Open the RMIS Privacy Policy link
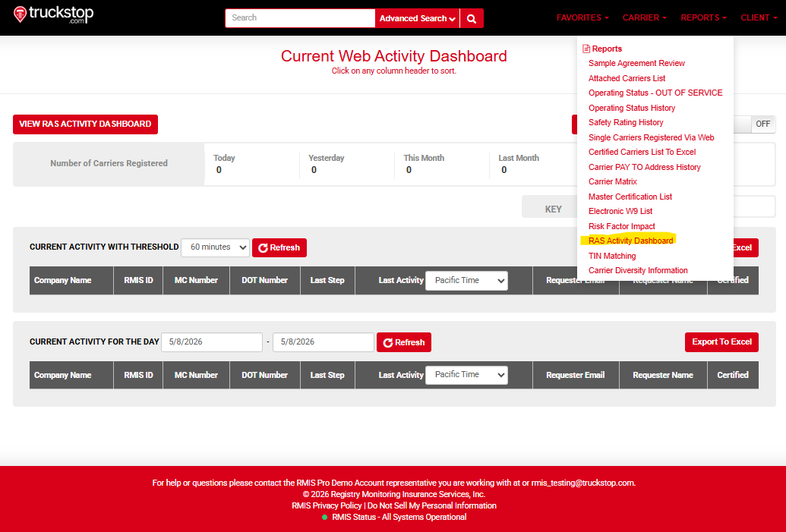 pos(327,505)
